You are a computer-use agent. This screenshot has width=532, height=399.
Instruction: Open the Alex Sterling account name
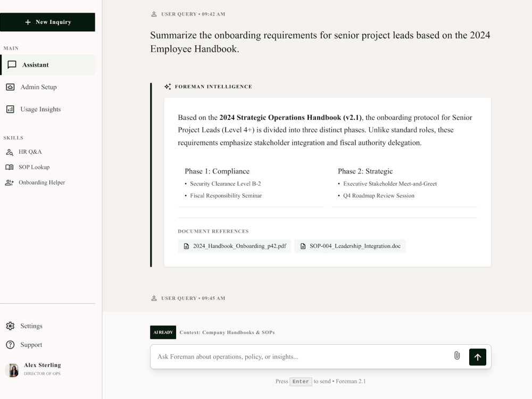43,365
